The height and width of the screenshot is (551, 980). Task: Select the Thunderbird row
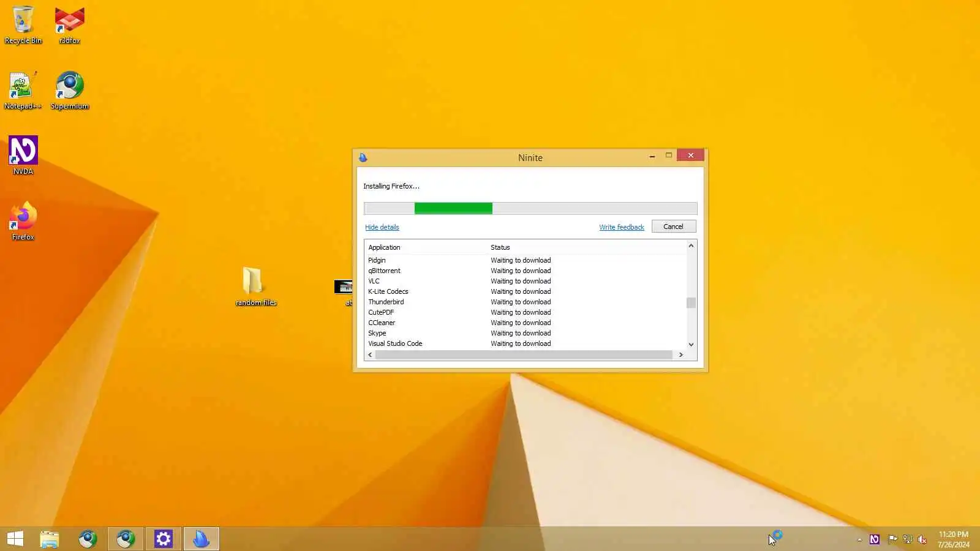pos(526,302)
